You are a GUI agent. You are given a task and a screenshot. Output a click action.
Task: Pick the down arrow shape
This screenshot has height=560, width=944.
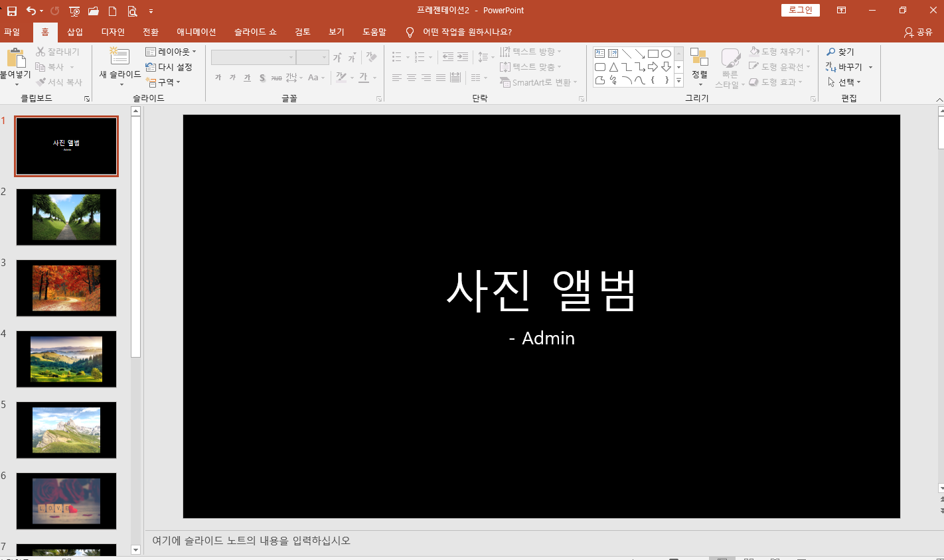[666, 67]
